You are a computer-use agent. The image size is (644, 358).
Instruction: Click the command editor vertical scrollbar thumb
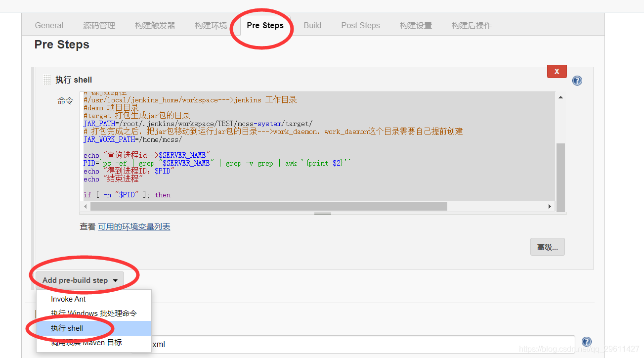click(560, 177)
